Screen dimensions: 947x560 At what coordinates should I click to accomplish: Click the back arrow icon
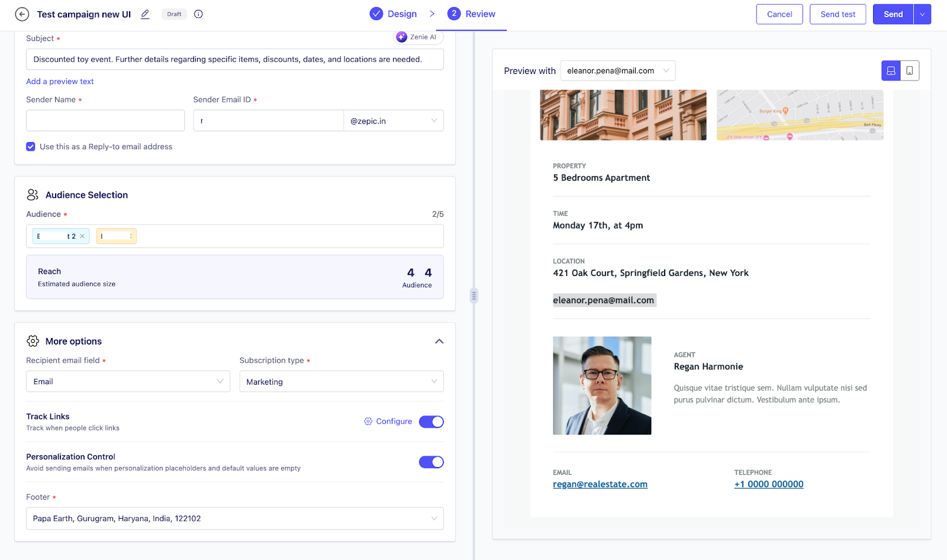tap(22, 14)
